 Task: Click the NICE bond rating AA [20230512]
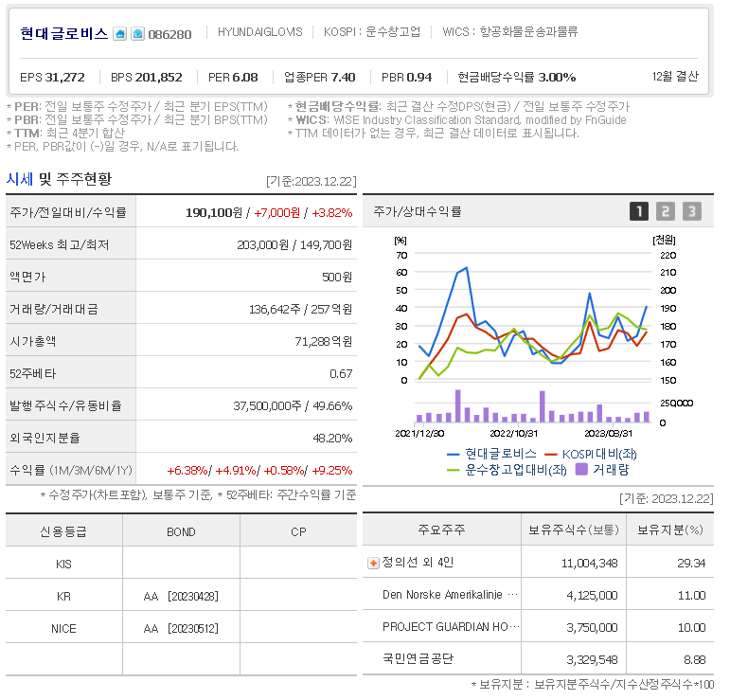coord(181,628)
